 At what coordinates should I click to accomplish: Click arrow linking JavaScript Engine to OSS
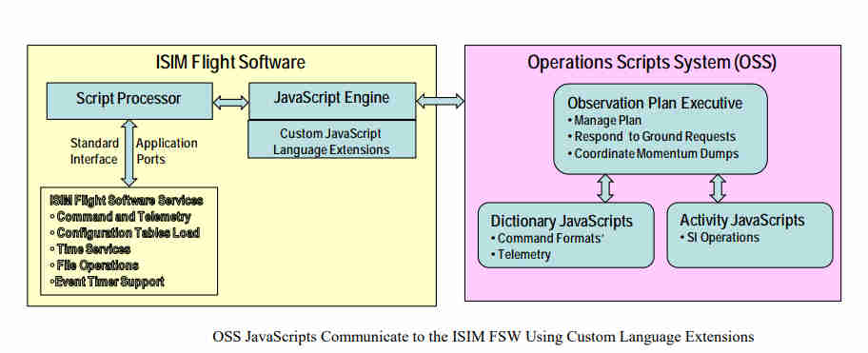click(x=440, y=101)
